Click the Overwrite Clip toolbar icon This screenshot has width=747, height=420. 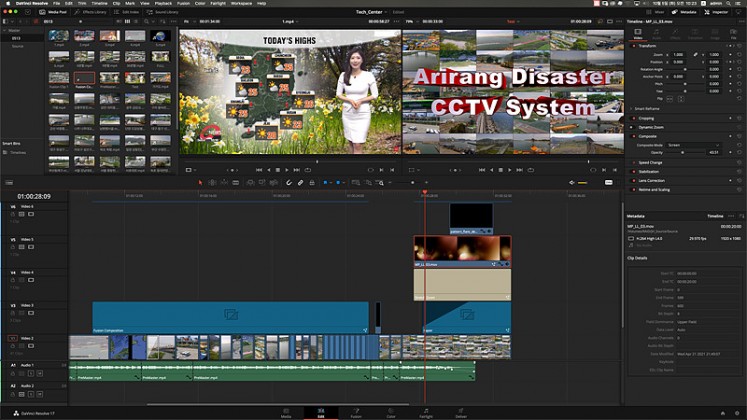[262, 182]
